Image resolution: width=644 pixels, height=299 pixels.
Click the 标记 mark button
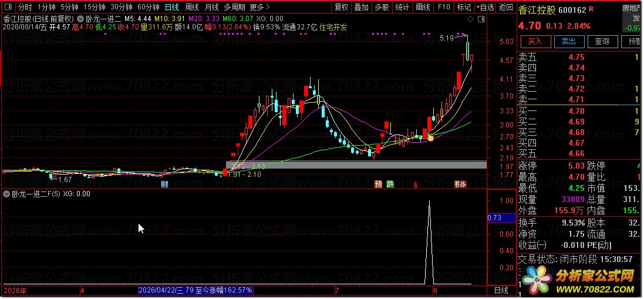tap(464, 7)
